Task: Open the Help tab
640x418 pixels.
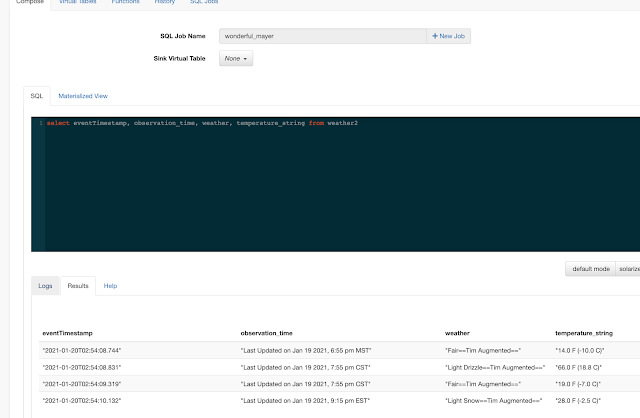Action: (x=110, y=286)
